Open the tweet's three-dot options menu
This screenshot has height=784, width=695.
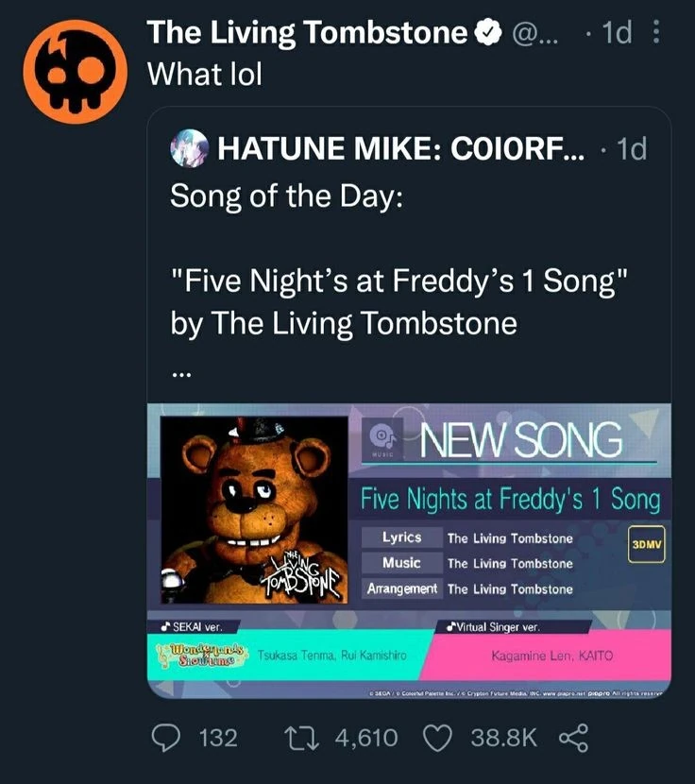click(658, 34)
